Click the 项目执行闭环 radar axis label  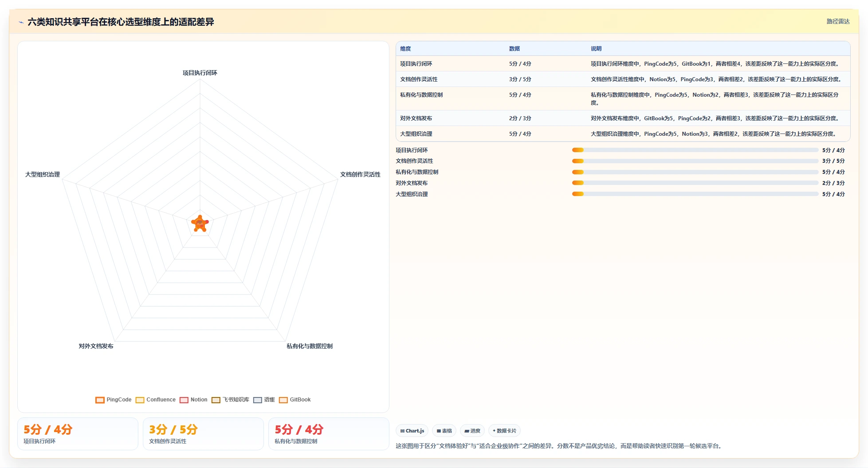[x=200, y=73]
